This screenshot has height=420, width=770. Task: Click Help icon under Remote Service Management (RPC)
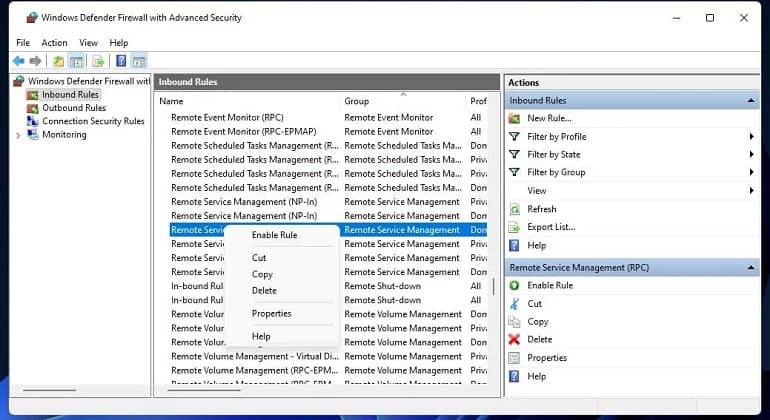click(x=514, y=376)
